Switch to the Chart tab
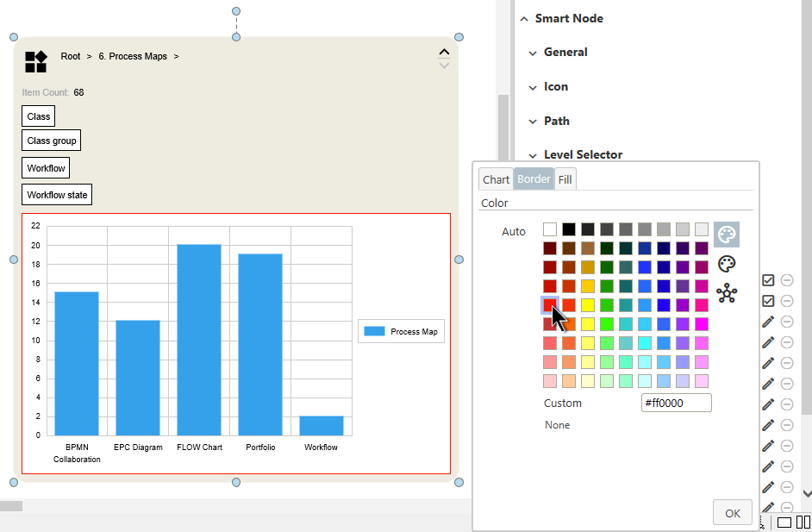This screenshot has width=812, height=532. [496, 179]
